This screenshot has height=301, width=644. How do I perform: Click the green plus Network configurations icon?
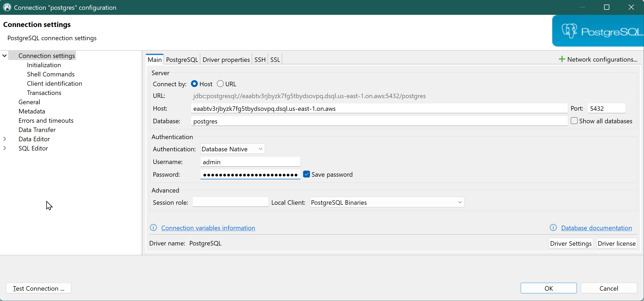click(562, 59)
